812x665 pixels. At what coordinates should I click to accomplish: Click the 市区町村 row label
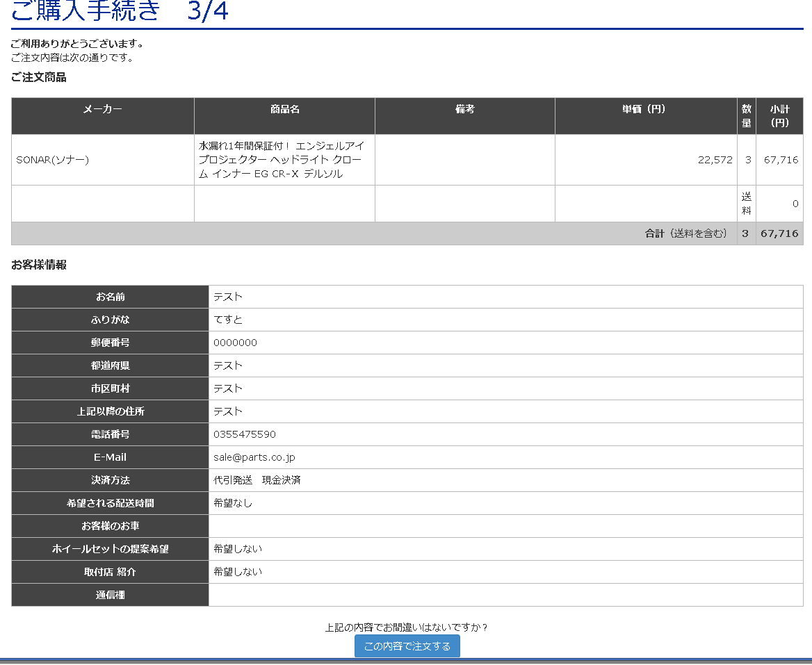pyautogui.click(x=111, y=388)
